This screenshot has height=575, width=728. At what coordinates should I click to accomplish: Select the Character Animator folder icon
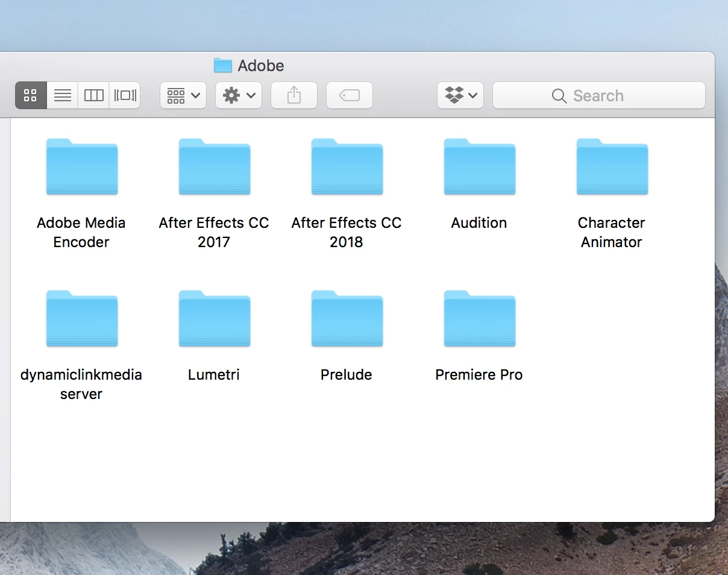point(612,167)
